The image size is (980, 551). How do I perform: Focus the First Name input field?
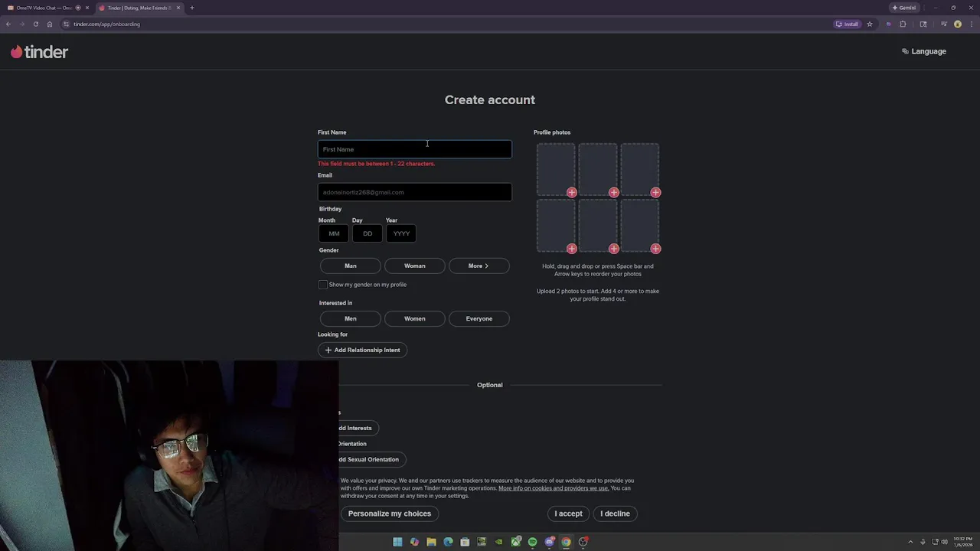pyautogui.click(x=415, y=149)
